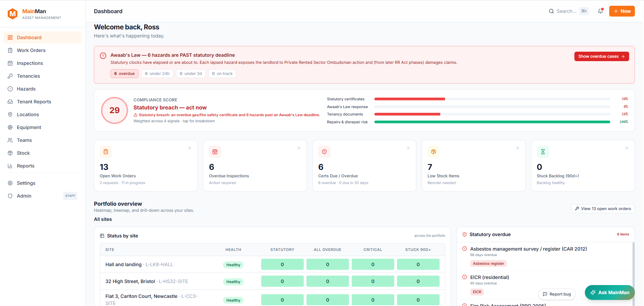Open the Inspections page
Image resolution: width=644 pixels, height=306 pixels.
[x=42, y=63]
